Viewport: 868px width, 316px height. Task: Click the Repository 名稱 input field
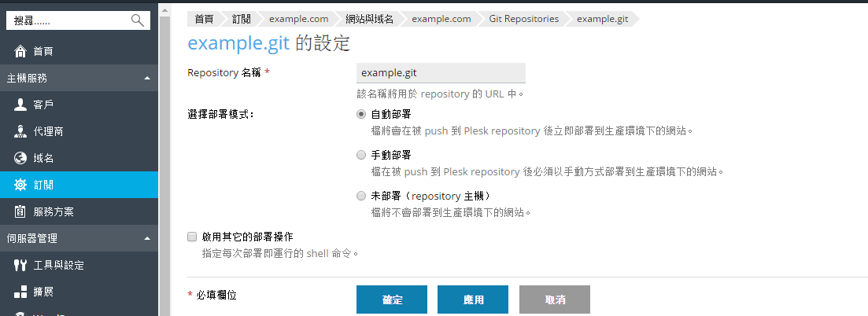pos(441,73)
